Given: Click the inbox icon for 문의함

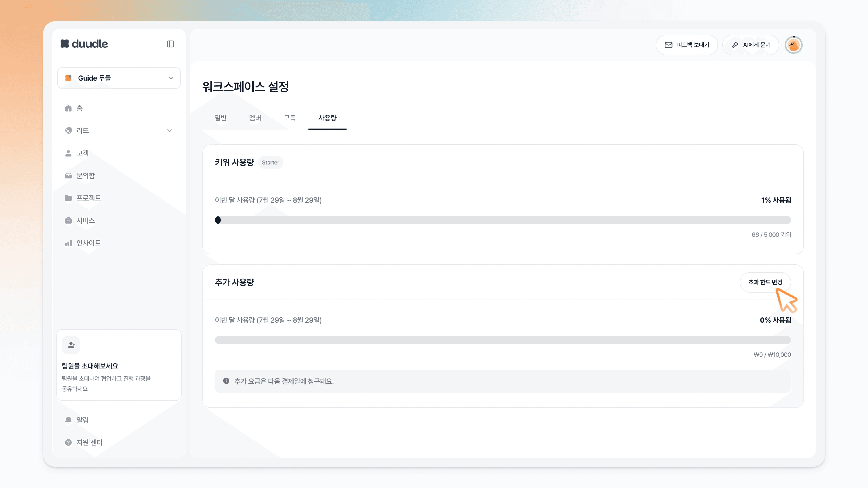Looking at the screenshot, I should [x=68, y=176].
